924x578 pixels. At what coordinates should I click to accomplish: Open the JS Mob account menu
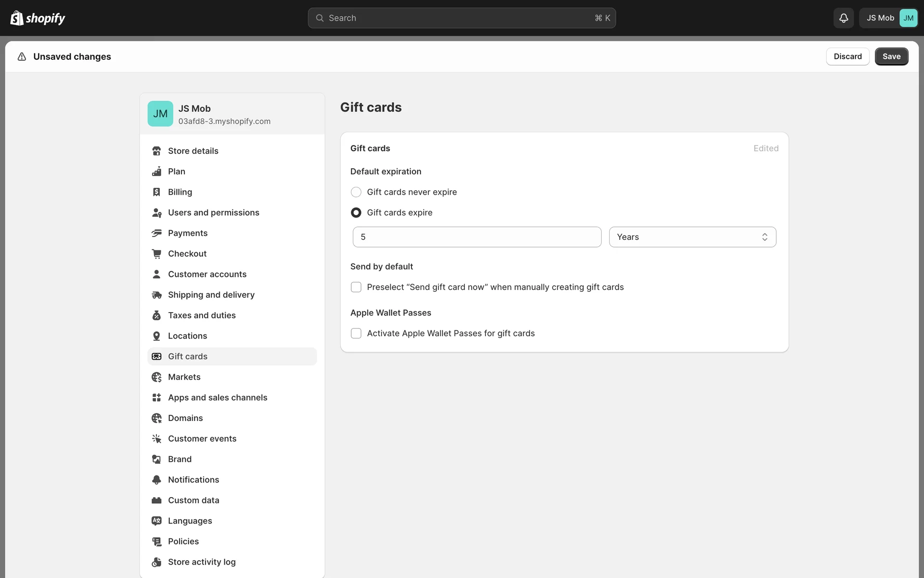tap(888, 18)
